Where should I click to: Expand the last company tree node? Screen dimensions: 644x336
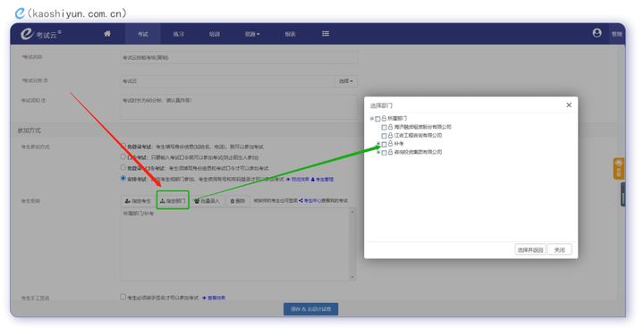[x=378, y=152]
